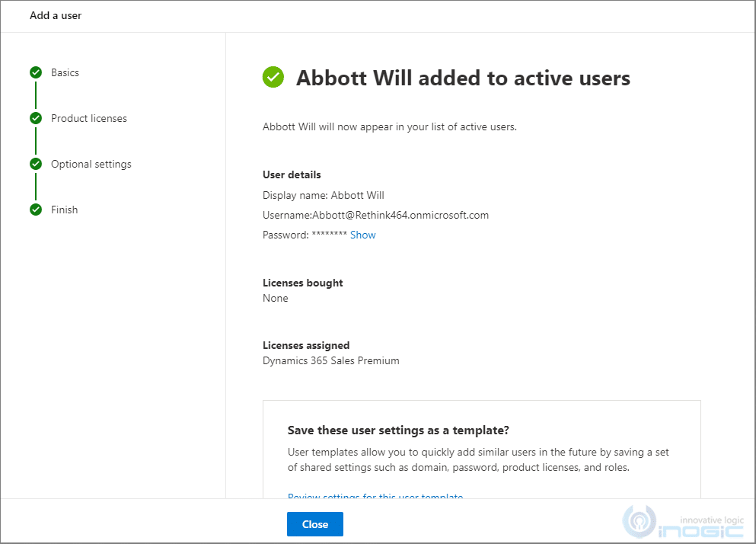Click the 'Licenses assigned' heading
The width and height of the screenshot is (756, 544).
pyautogui.click(x=306, y=346)
